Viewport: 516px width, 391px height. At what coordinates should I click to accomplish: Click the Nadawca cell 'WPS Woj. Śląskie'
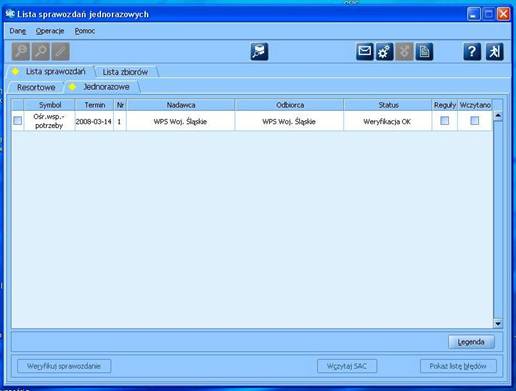coord(180,121)
